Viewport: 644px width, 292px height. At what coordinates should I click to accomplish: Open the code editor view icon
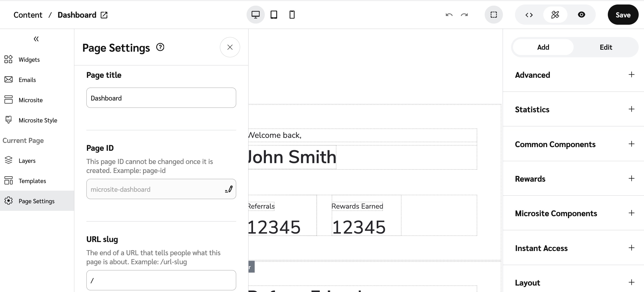click(x=529, y=15)
